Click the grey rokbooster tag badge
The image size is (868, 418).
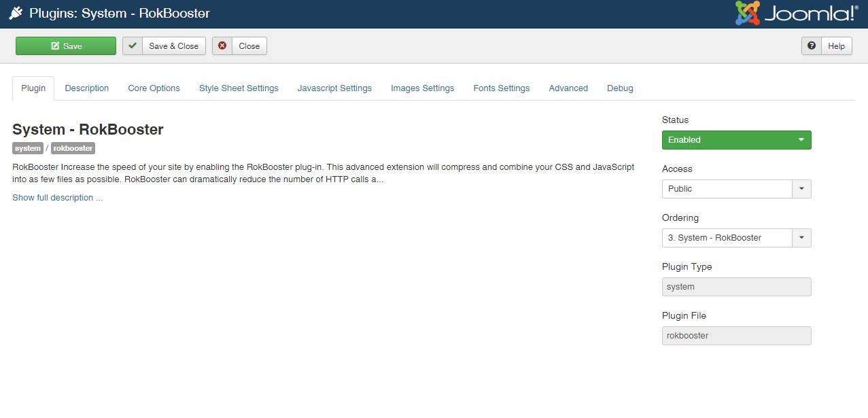tap(73, 147)
